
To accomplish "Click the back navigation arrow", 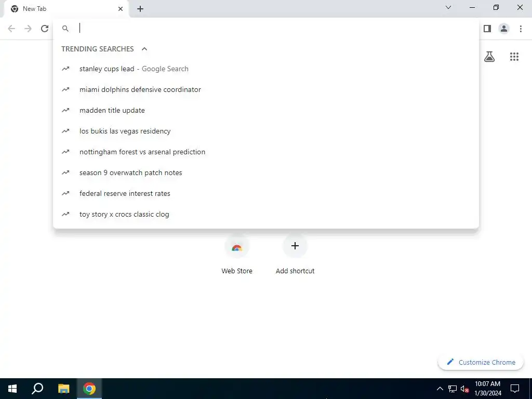I will tap(11, 29).
